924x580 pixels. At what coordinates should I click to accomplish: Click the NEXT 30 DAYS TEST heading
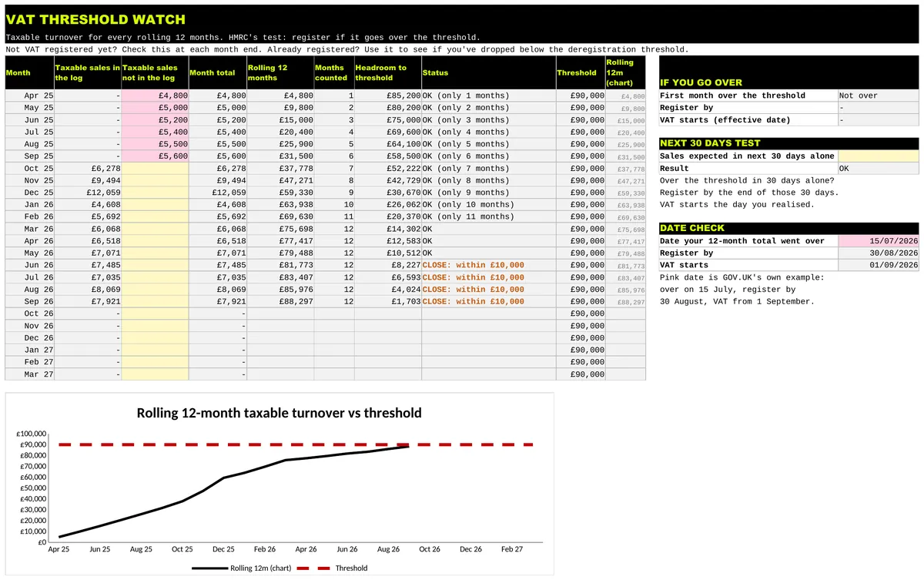tap(788, 143)
